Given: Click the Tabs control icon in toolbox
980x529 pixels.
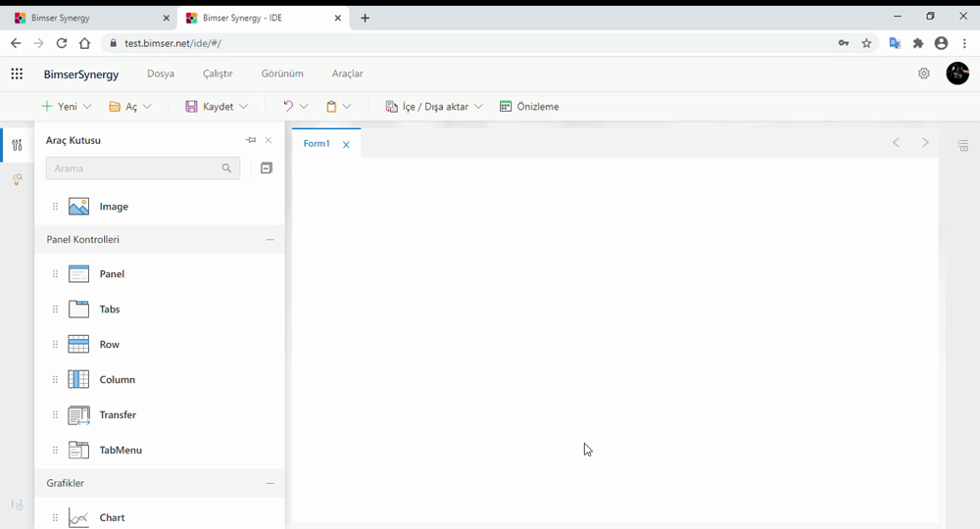Looking at the screenshot, I should pos(78,310).
